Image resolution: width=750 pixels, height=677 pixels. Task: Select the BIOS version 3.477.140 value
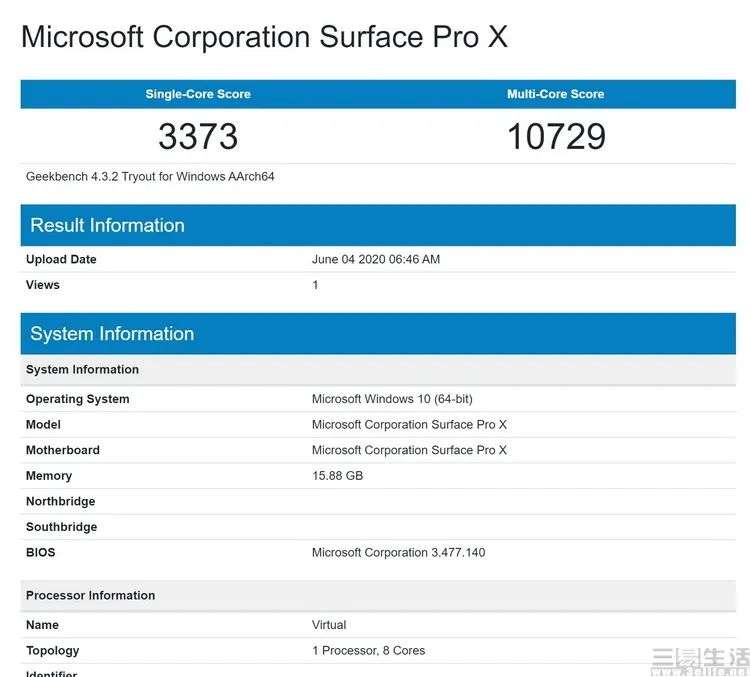pyautogui.click(x=398, y=552)
